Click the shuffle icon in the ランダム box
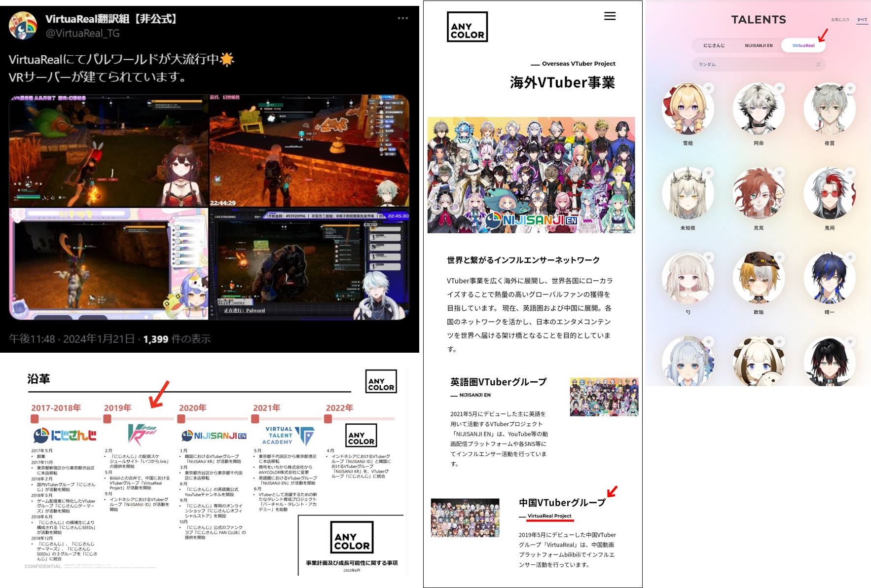Viewport: 871px width, 588px height. pyautogui.click(x=818, y=65)
